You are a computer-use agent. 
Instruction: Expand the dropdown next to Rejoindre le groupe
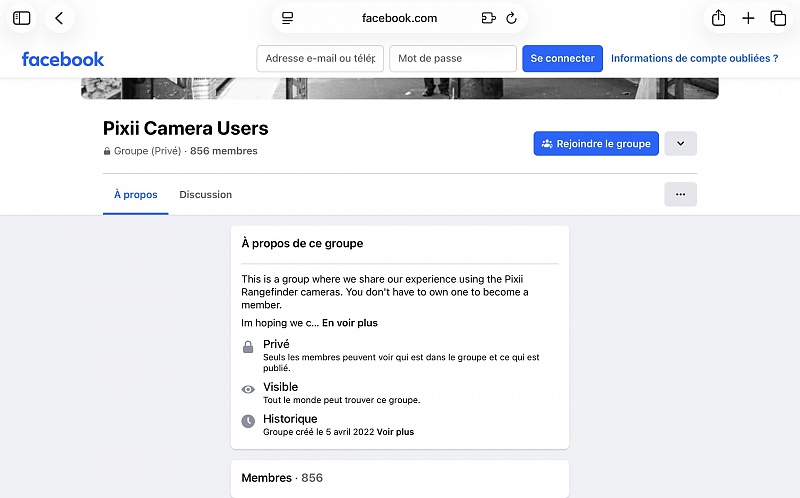[x=680, y=144]
